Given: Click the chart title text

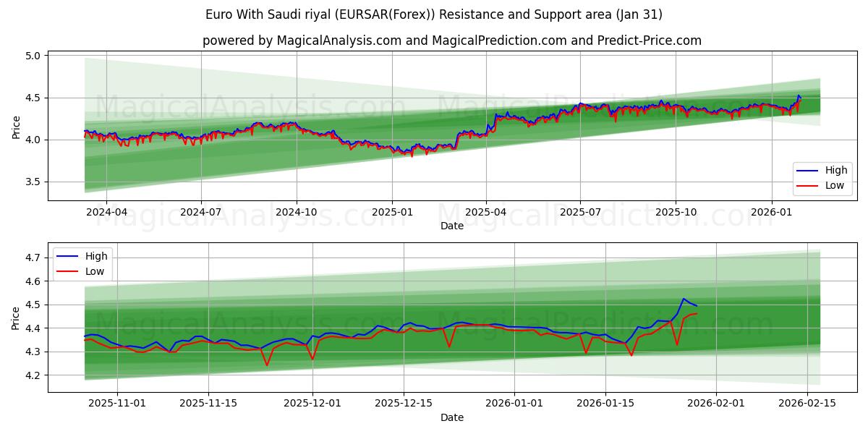Looking at the screenshot, I should (x=434, y=13).
